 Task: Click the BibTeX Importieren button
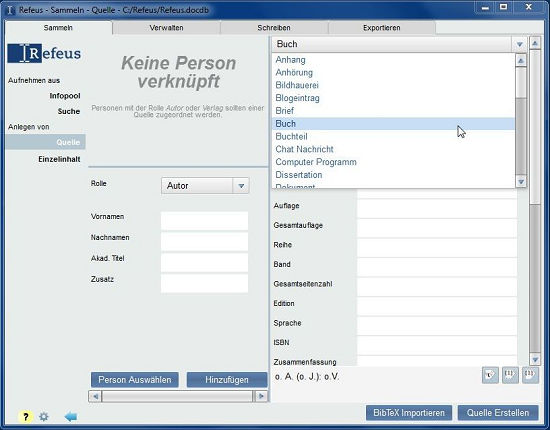(x=409, y=413)
